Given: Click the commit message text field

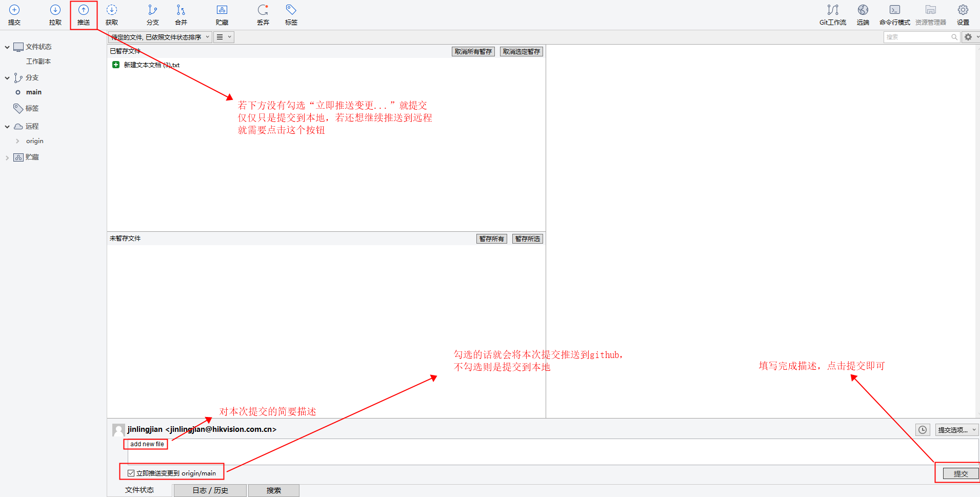Looking at the screenshot, I should (x=553, y=451).
